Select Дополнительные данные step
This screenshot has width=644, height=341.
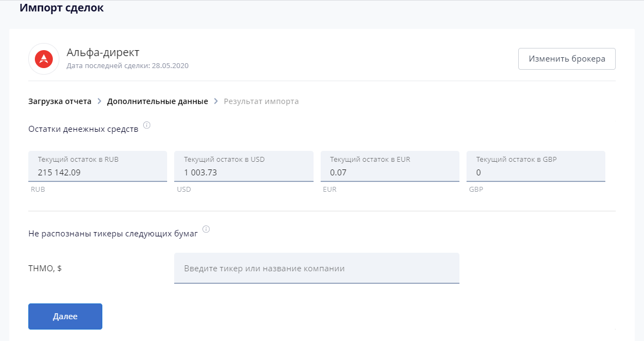coord(157,101)
